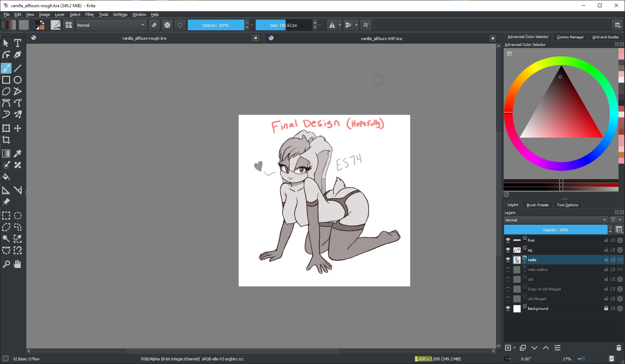Select the Move tool
The height and width of the screenshot is (364, 625).
coord(17,128)
